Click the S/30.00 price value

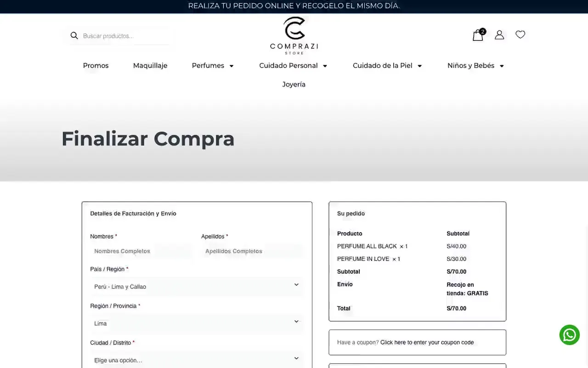point(456,259)
